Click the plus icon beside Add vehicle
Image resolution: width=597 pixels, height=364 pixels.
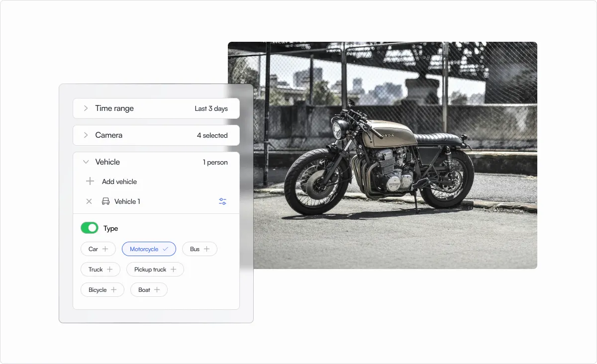90,182
